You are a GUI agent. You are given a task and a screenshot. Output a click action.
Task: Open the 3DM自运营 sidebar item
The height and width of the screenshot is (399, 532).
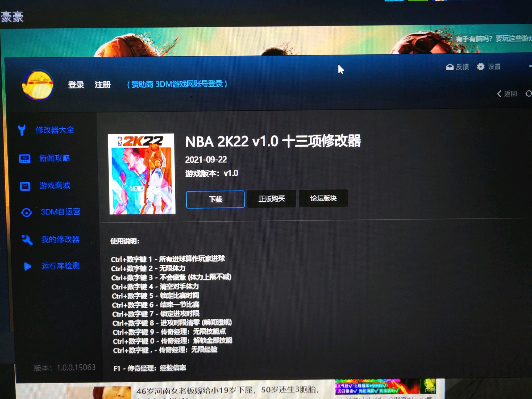[60, 212]
